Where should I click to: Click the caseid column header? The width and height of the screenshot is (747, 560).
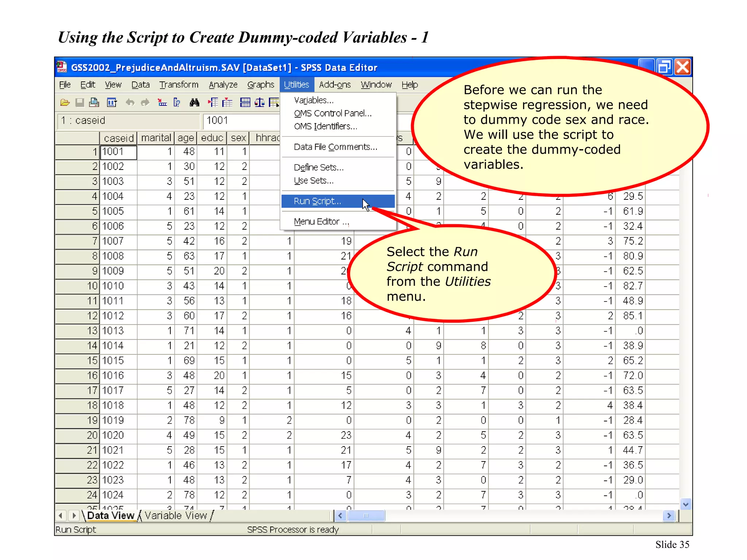pyautogui.click(x=119, y=138)
